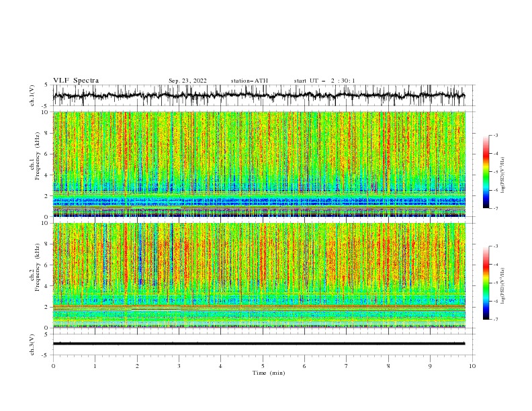532x411 pixels.
Task: Click the 2 kHz tick on ch.2 axis
Action: pos(46,307)
